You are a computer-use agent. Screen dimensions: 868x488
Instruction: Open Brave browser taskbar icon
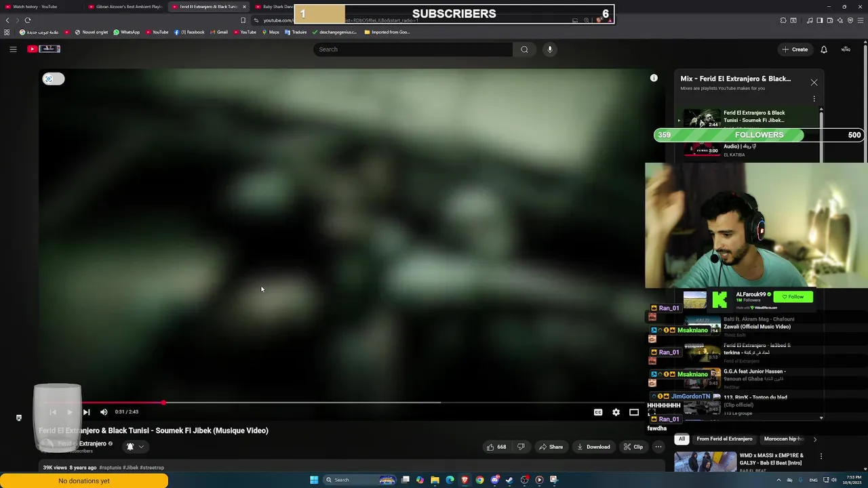pos(465,480)
